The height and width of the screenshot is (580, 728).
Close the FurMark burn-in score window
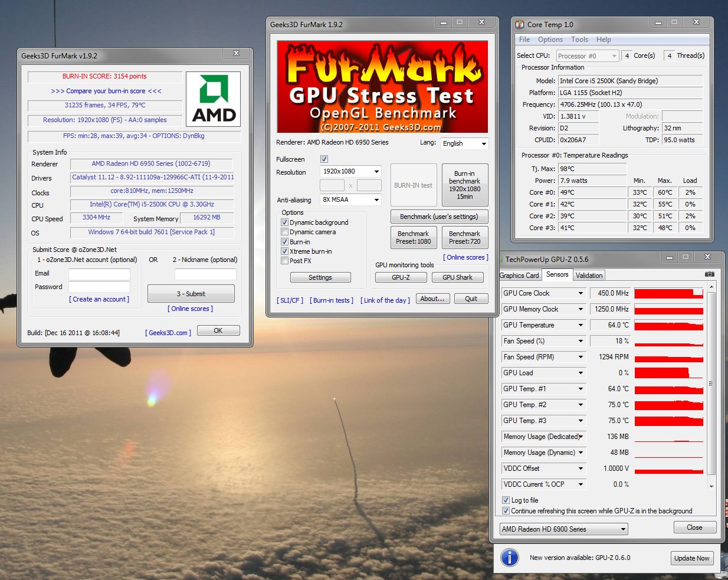pos(236,54)
